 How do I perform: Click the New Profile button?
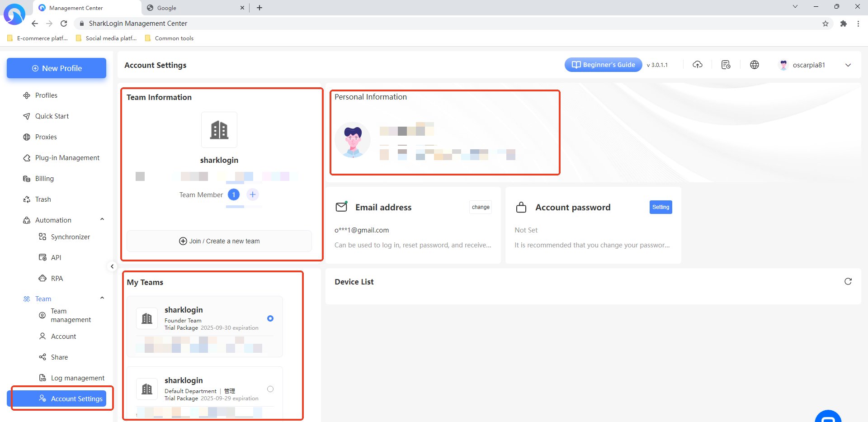click(x=57, y=68)
